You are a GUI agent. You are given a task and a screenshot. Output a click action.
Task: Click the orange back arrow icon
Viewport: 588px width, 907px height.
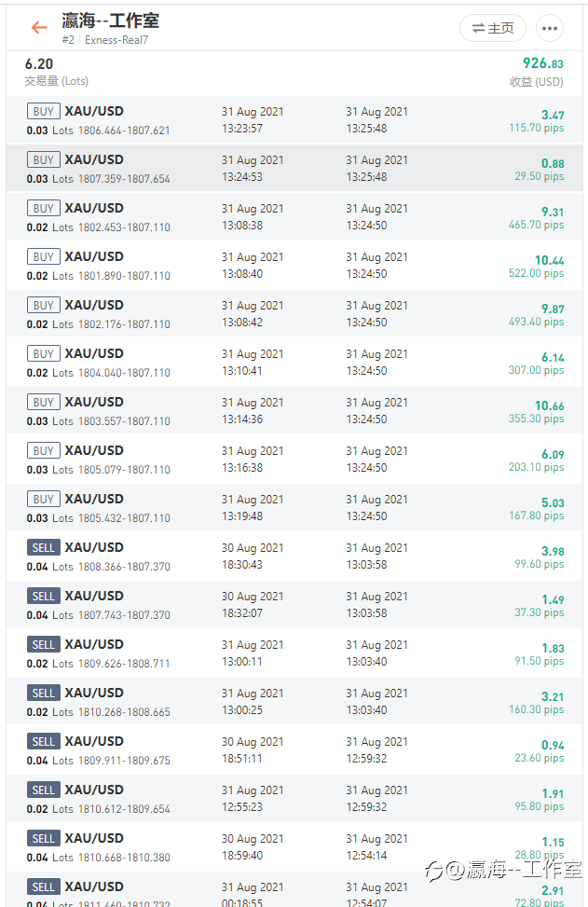coord(39,28)
